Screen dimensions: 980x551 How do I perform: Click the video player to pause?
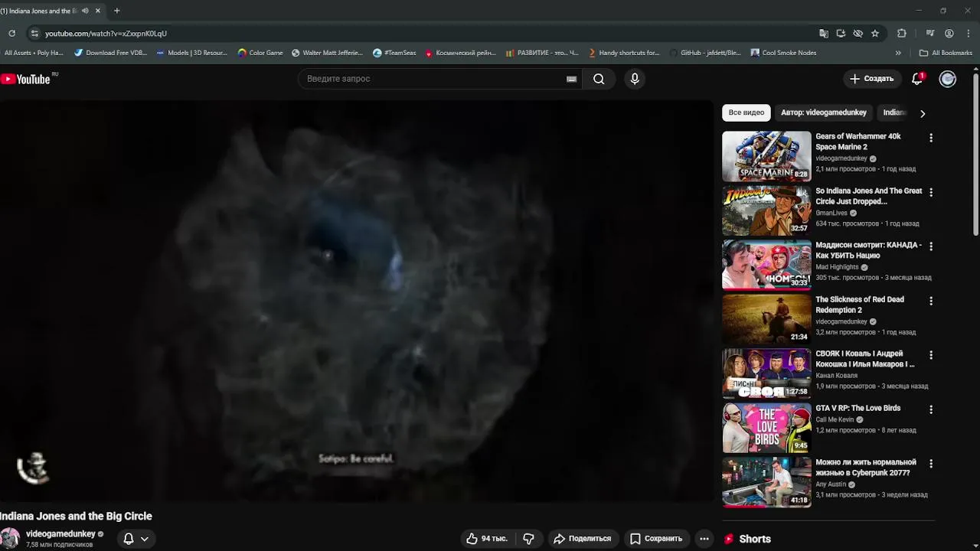pyautogui.click(x=356, y=300)
